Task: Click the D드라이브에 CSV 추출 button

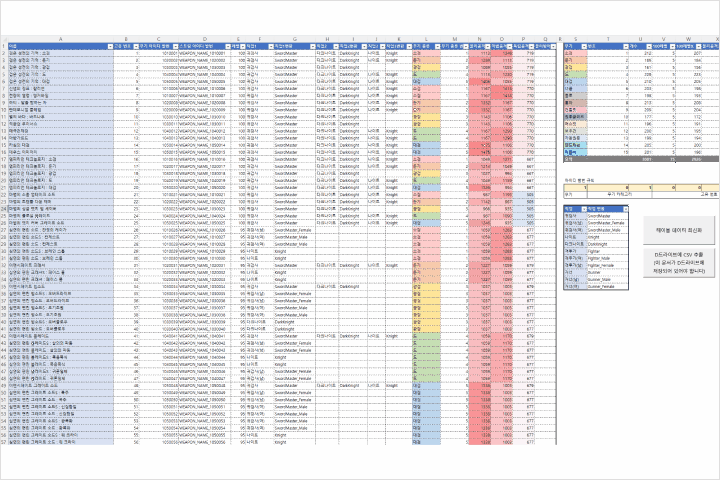Action: pos(679,263)
